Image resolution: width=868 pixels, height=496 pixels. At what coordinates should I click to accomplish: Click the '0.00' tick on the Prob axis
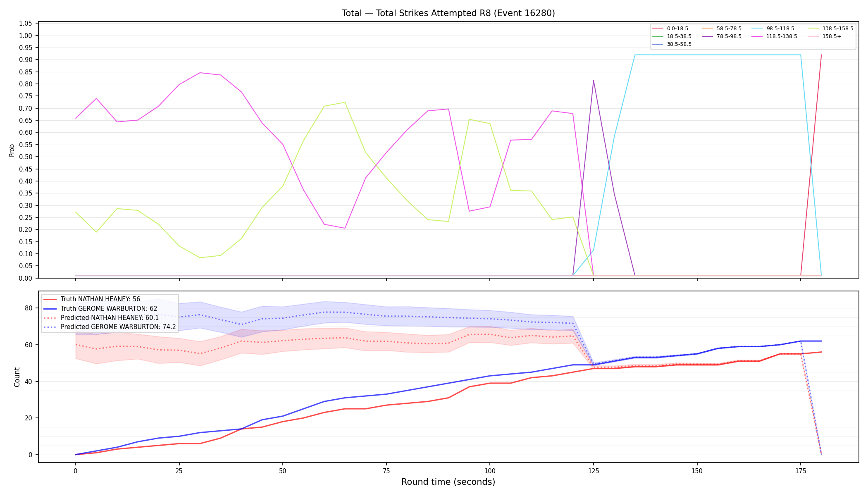(26, 278)
